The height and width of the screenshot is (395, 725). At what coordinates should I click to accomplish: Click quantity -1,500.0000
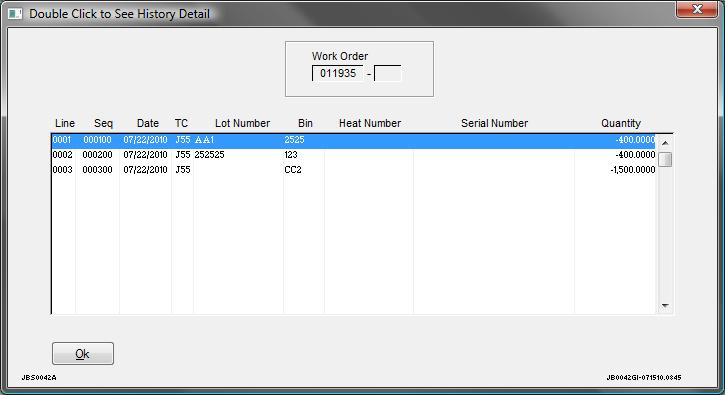(633, 170)
